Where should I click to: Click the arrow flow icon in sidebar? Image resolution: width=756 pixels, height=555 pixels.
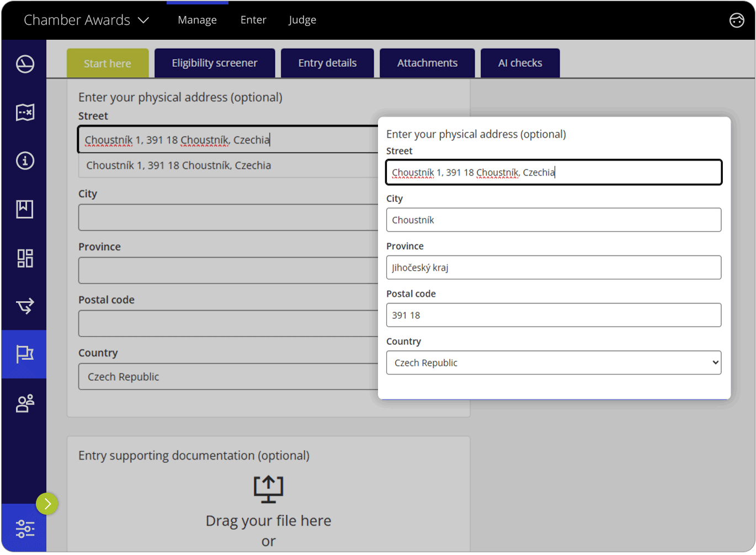pyautogui.click(x=25, y=306)
